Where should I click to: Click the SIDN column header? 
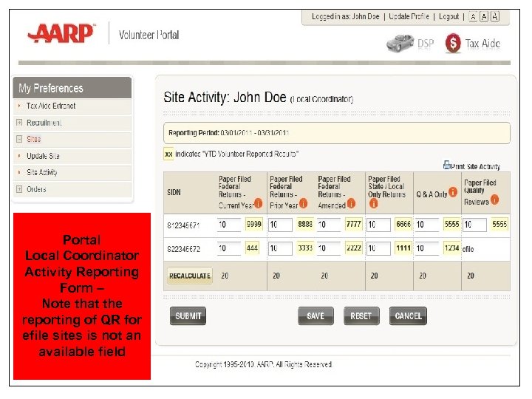coord(174,192)
